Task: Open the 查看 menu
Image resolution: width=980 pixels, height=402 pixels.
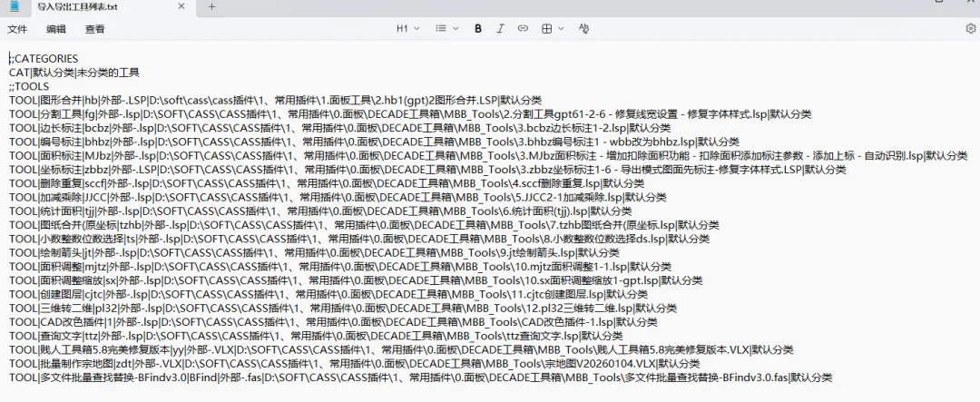Action: [x=95, y=29]
